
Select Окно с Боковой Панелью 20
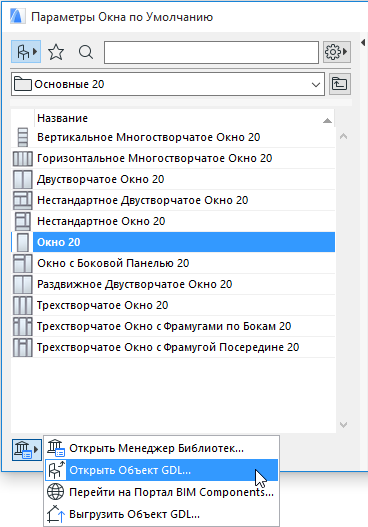coord(173,263)
